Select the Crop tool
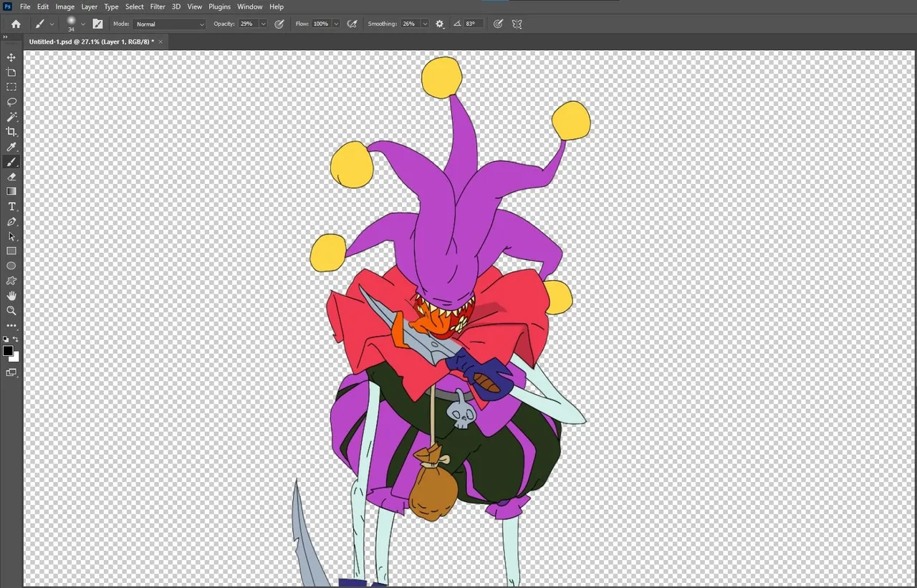 click(x=11, y=132)
